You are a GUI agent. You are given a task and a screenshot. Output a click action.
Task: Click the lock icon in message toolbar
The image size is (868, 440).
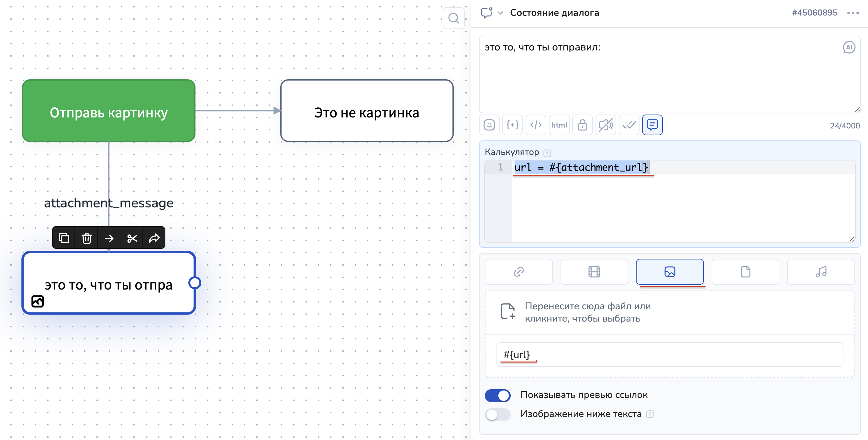pyautogui.click(x=582, y=125)
